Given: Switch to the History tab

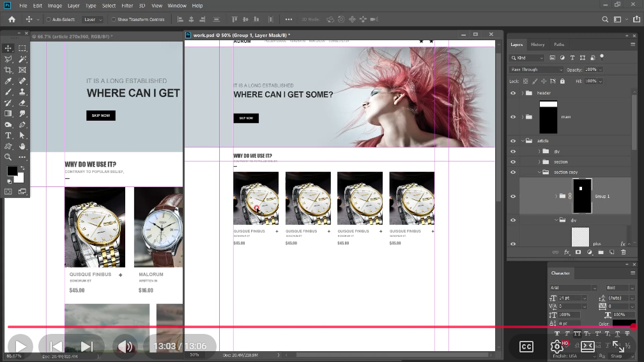Looking at the screenshot, I should point(537,44).
